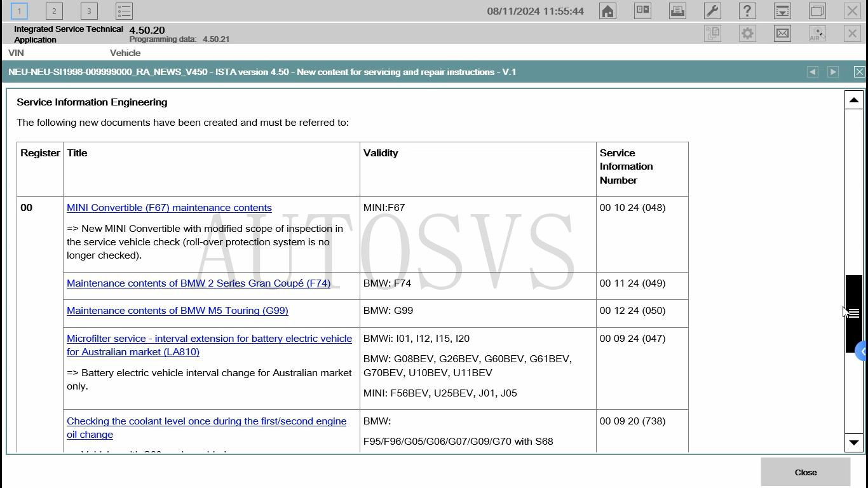Select the '00 09 24 (047)' cell
868x488 pixels.
(642, 369)
